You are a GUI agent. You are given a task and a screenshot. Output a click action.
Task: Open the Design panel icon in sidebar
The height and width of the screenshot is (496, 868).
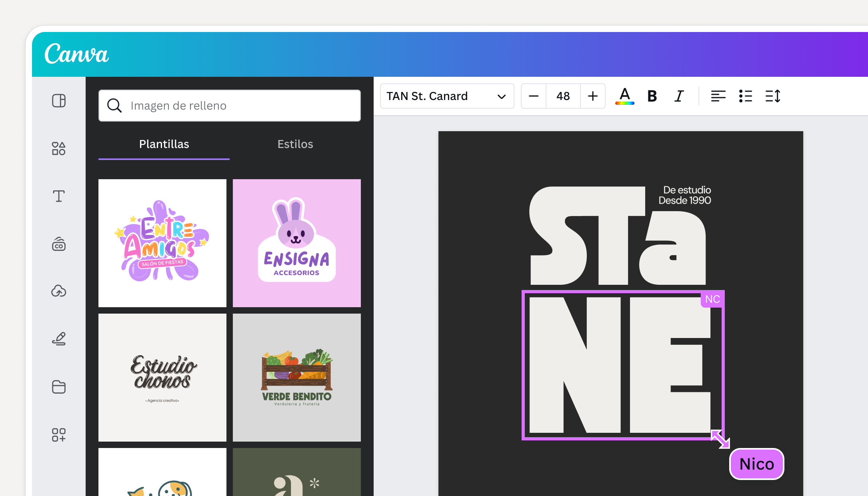point(59,101)
